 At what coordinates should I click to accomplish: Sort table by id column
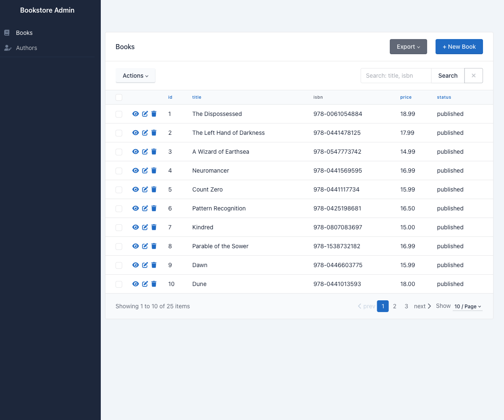coord(170,97)
